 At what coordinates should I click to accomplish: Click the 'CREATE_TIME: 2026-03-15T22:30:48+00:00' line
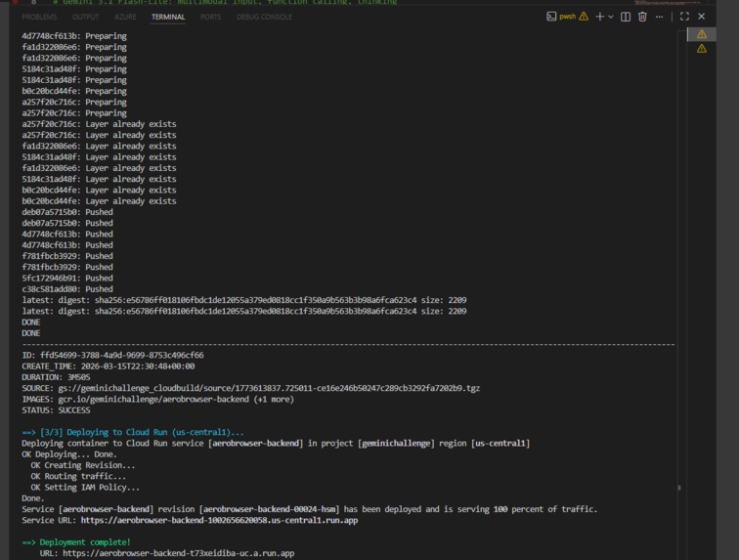pyautogui.click(x=108, y=366)
